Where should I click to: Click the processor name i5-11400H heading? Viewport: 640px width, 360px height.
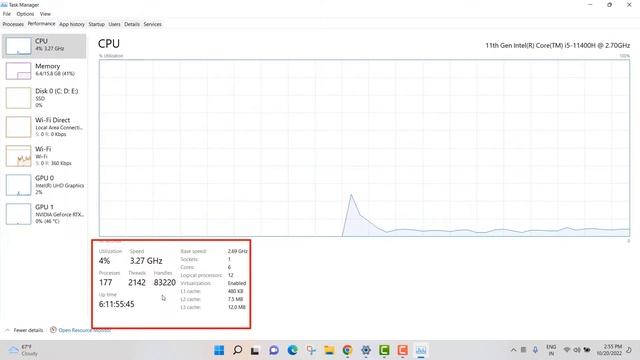558,45
